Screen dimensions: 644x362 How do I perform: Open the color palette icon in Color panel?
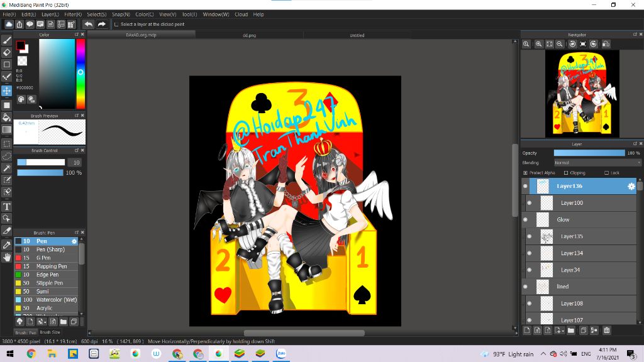click(x=21, y=99)
